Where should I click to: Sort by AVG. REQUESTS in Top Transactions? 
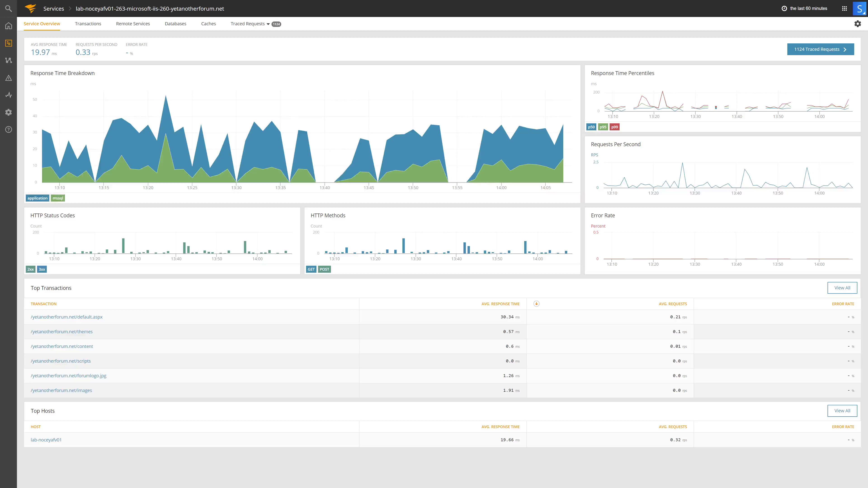(672, 304)
